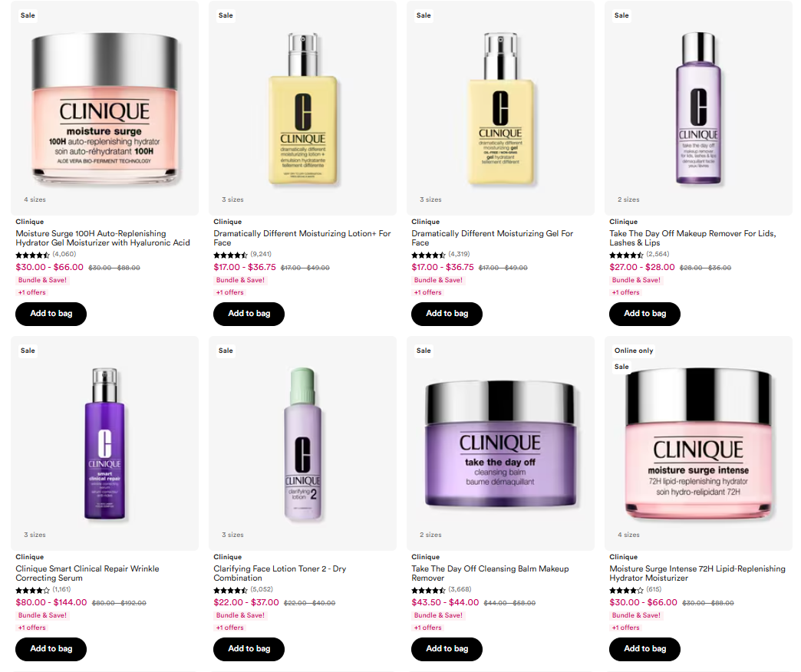Screen dimensions: 801x672
Task: Open Take The Day Off Makeup Remover image
Action: (x=698, y=107)
